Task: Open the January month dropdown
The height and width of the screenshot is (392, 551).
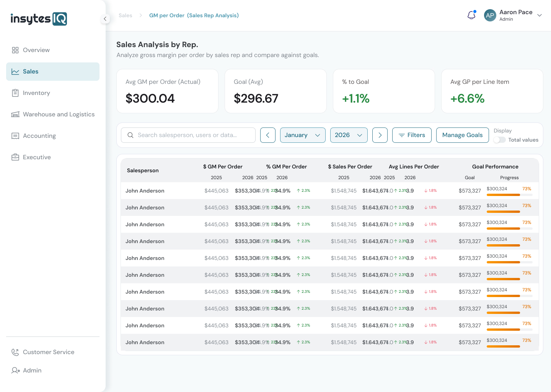Action: pyautogui.click(x=303, y=135)
